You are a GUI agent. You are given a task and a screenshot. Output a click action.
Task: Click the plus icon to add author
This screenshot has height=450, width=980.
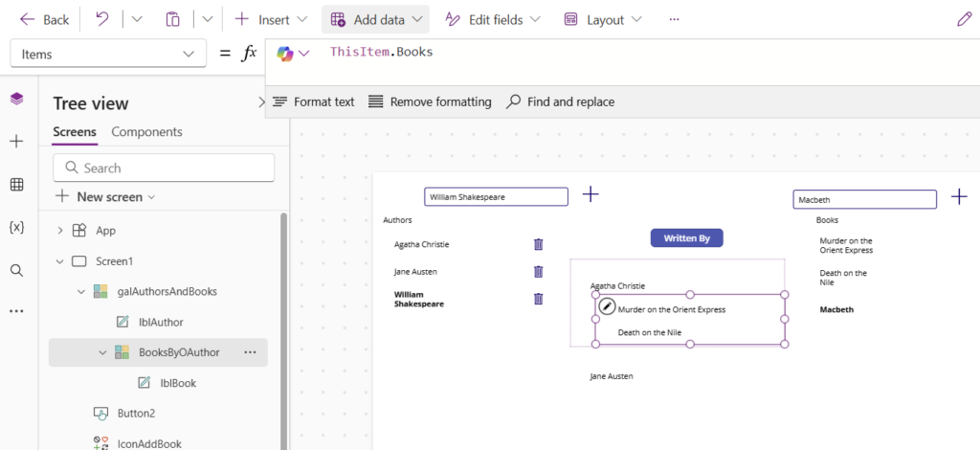[x=590, y=194]
